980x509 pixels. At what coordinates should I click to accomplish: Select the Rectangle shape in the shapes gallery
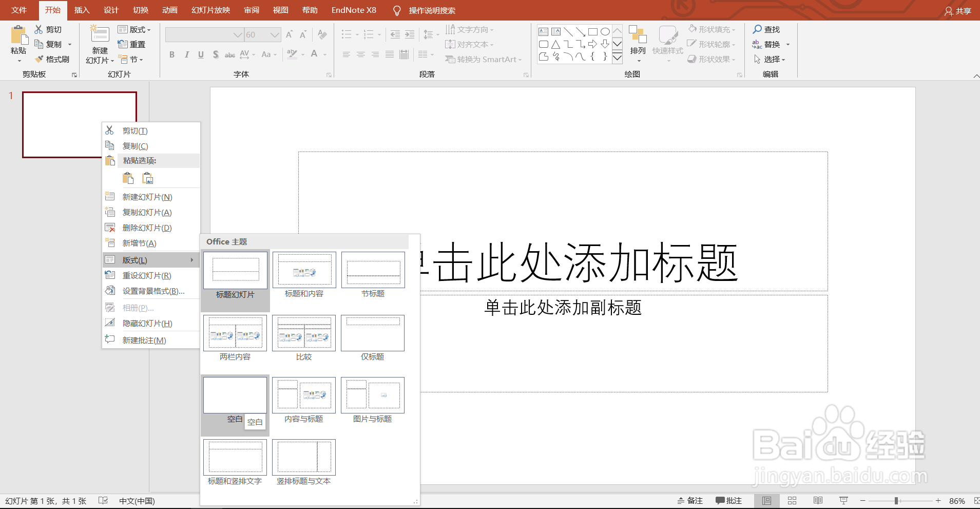(x=593, y=31)
